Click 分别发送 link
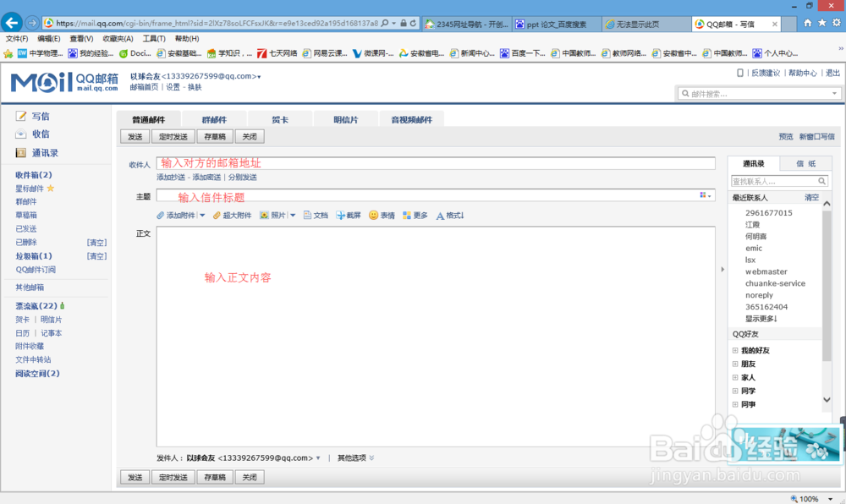This screenshot has height=504, width=846. pyautogui.click(x=242, y=177)
